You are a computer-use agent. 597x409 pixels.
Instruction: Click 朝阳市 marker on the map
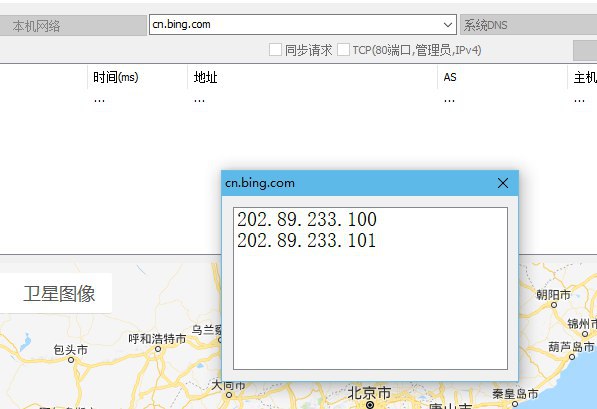[554, 305]
